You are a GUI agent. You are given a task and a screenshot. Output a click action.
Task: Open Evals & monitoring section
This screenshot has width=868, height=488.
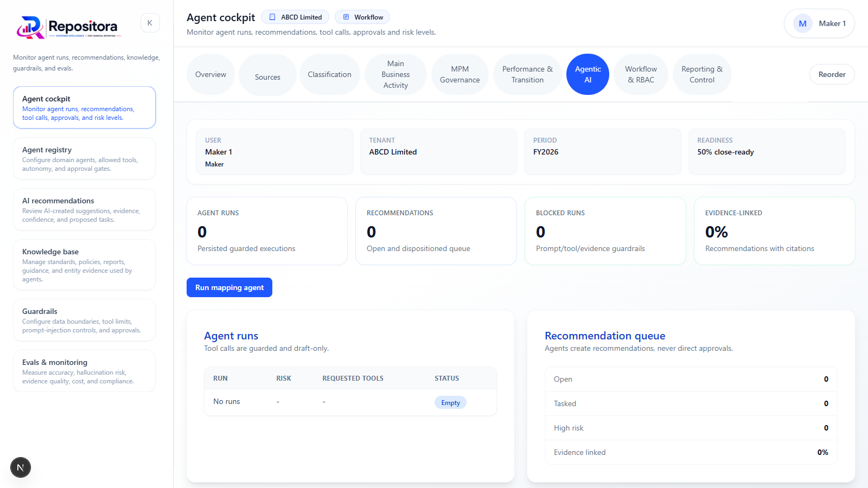(85, 371)
